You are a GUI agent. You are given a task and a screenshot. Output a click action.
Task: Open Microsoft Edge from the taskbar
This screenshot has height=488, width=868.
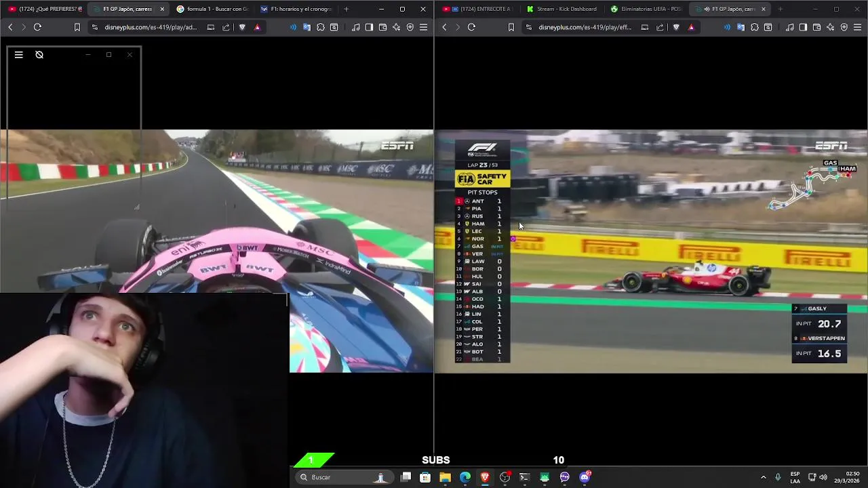point(465,477)
